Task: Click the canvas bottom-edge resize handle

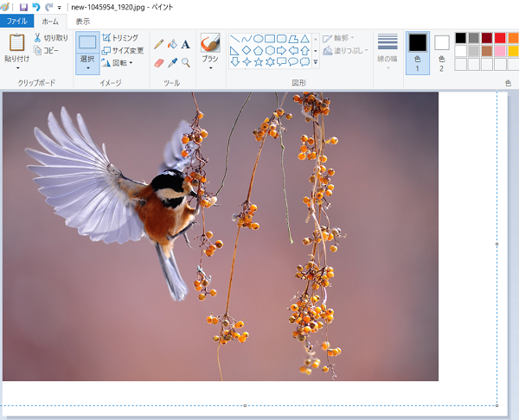Action: (245, 405)
